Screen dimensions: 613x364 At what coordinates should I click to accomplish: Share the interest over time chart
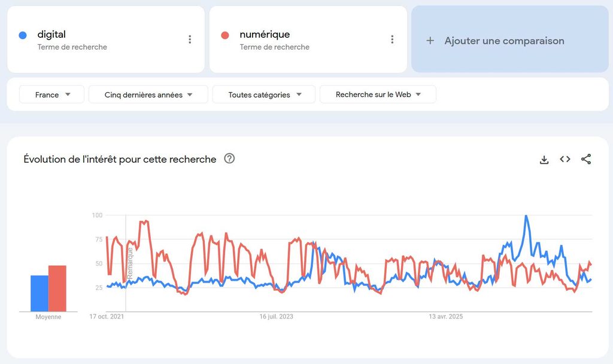click(x=586, y=159)
